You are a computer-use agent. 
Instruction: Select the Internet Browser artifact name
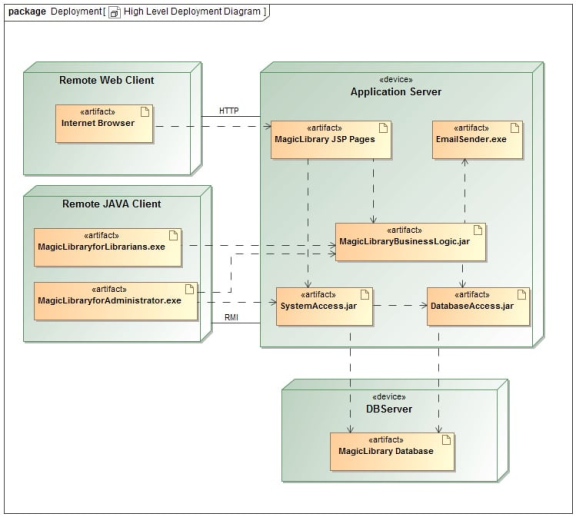pos(98,123)
